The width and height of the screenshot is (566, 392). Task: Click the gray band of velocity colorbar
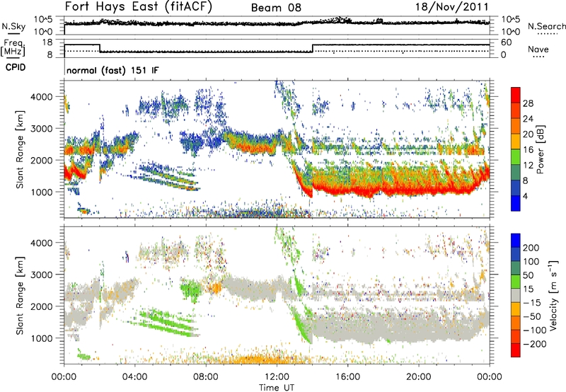coord(516,296)
